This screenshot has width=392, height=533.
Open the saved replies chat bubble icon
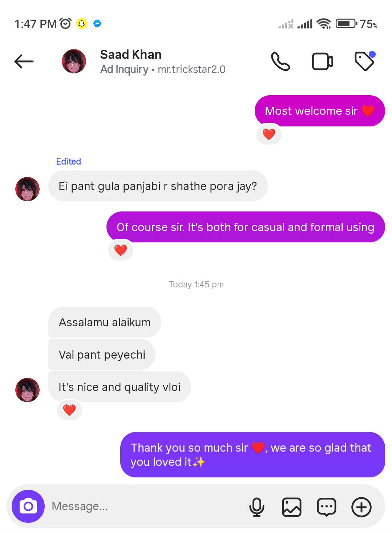pyautogui.click(x=327, y=507)
